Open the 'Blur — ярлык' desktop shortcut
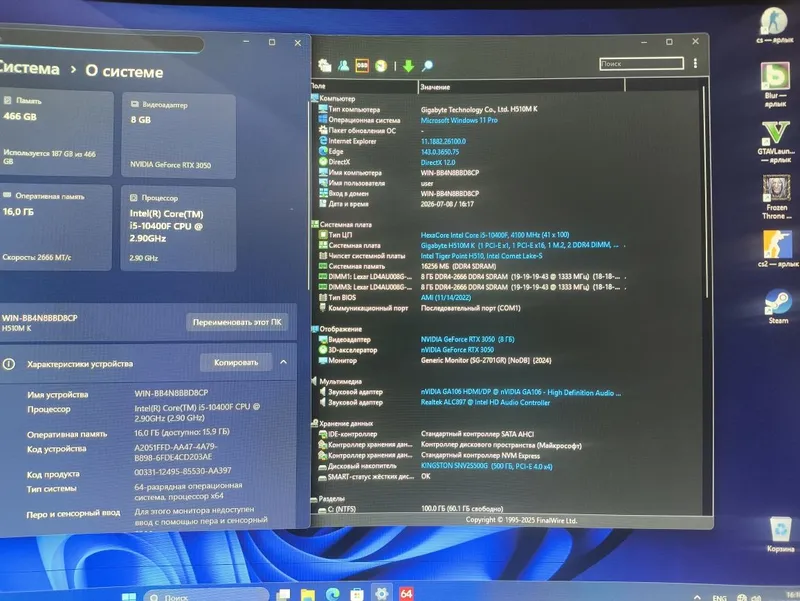The height and width of the screenshot is (601, 800). 776,85
